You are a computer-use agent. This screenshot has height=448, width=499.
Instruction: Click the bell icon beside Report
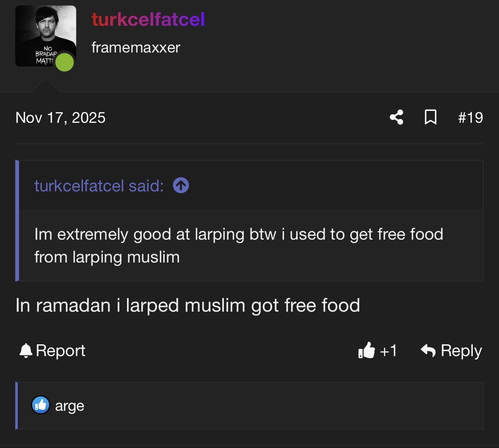pos(26,351)
